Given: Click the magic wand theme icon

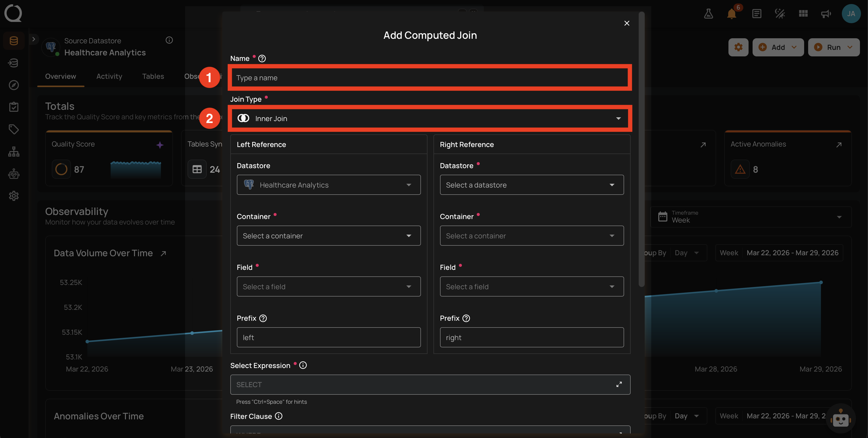Looking at the screenshot, I should pos(780,14).
